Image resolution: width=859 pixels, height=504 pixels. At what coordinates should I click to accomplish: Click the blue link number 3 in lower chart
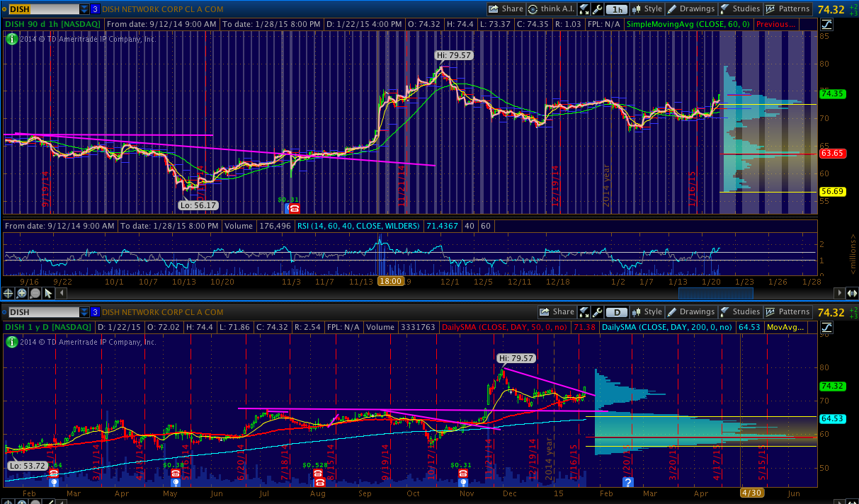(x=95, y=311)
